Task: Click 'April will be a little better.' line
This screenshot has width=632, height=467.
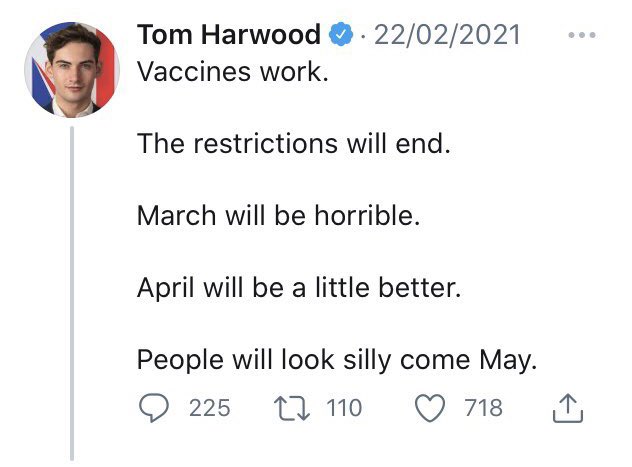Action: pyautogui.click(x=299, y=288)
